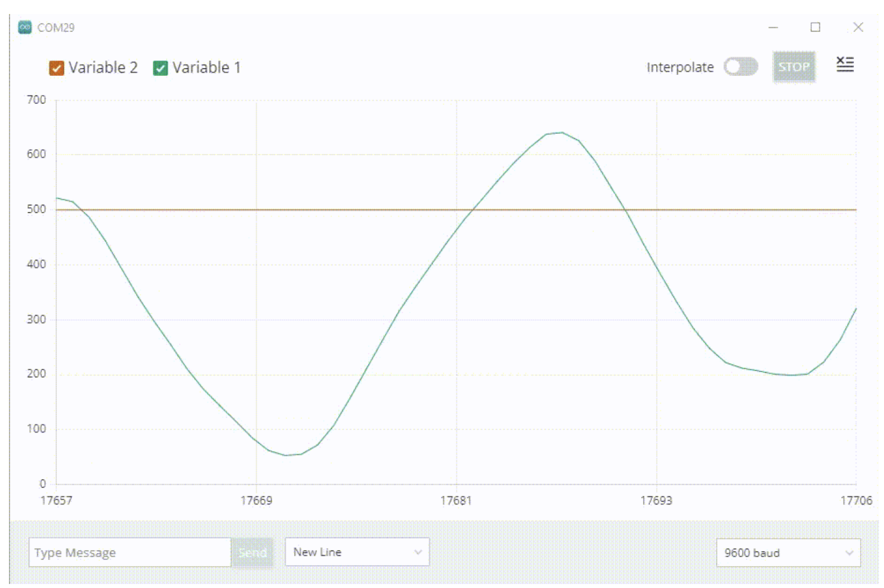Click the clear output lines icon
This screenshot has height=588, width=884.
(845, 64)
